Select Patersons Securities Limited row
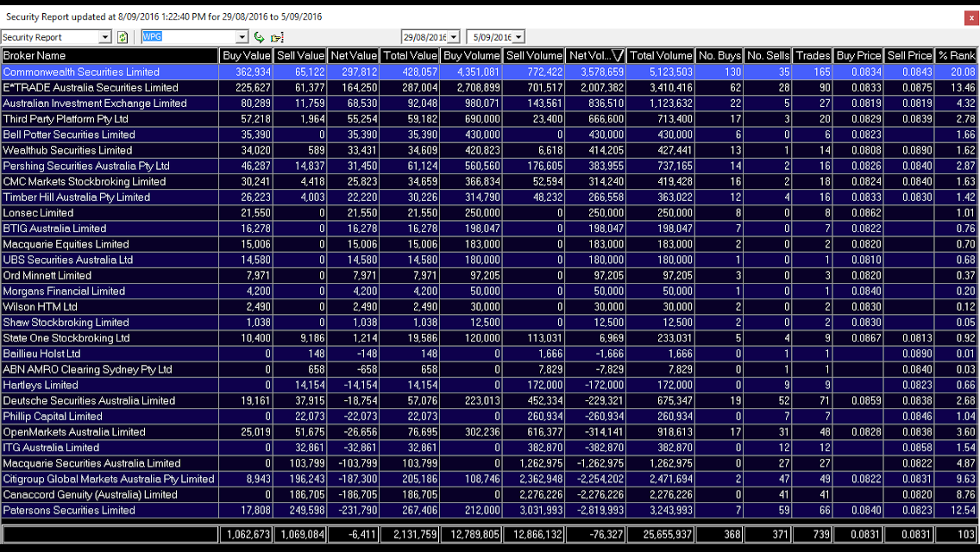 [489, 510]
